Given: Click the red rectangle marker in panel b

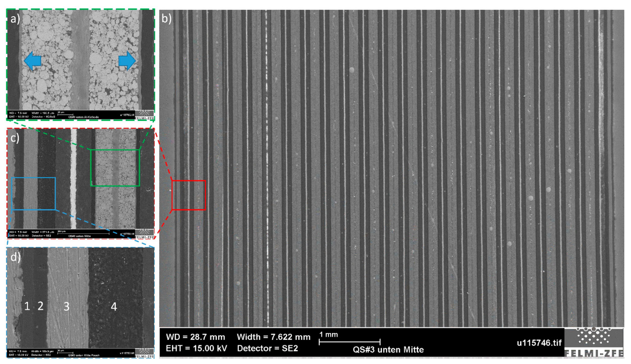Looking at the screenshot, I should [189, 195].
